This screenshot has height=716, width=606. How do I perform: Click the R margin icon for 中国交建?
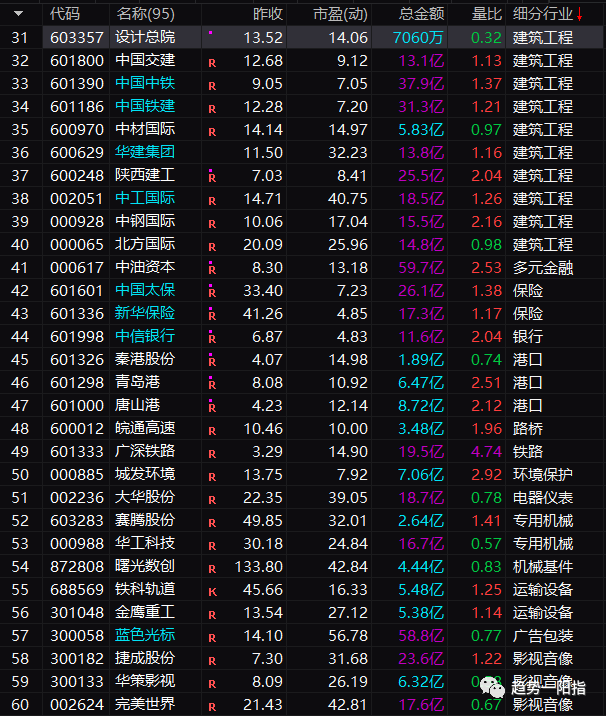(212, 63)
